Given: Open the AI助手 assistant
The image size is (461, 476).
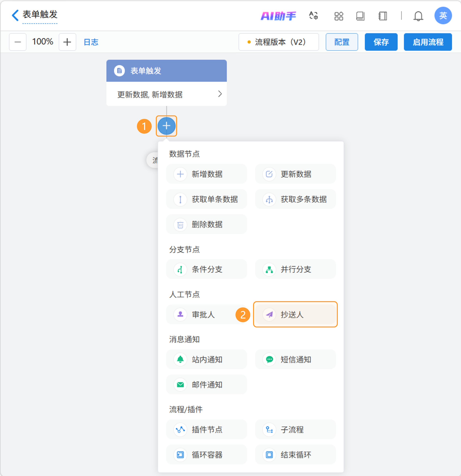Looking at the screenshot, I should coord(278,16).
